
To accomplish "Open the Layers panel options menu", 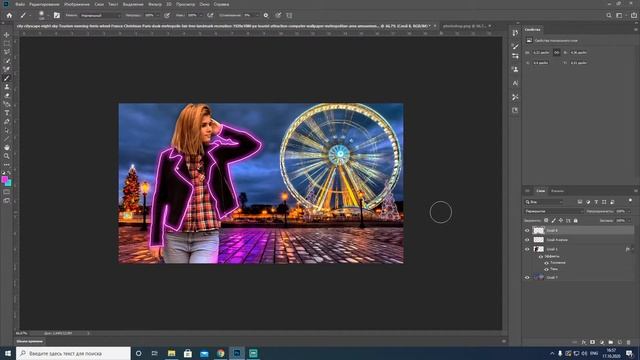I will (636, 191).
